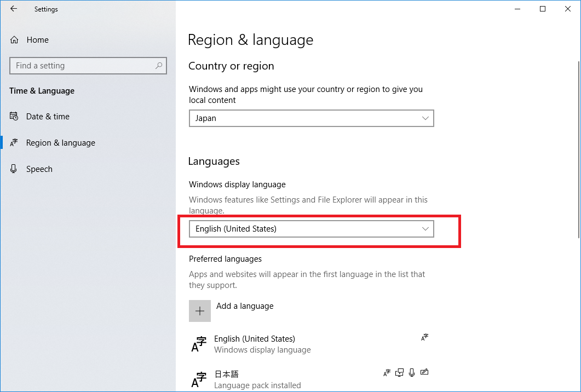Click the "Time & Language" sidebar heading
The image size is (581, 392).
click(42, 91)
